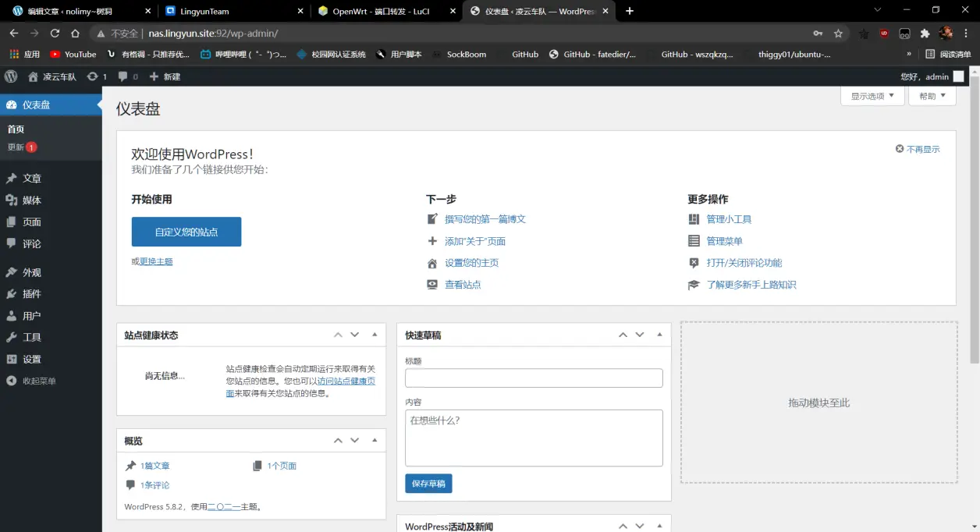Viewport: 980px width, 532px height.
Task: Switch to LingyunTeam browser tab
Action: pos(234,11)
